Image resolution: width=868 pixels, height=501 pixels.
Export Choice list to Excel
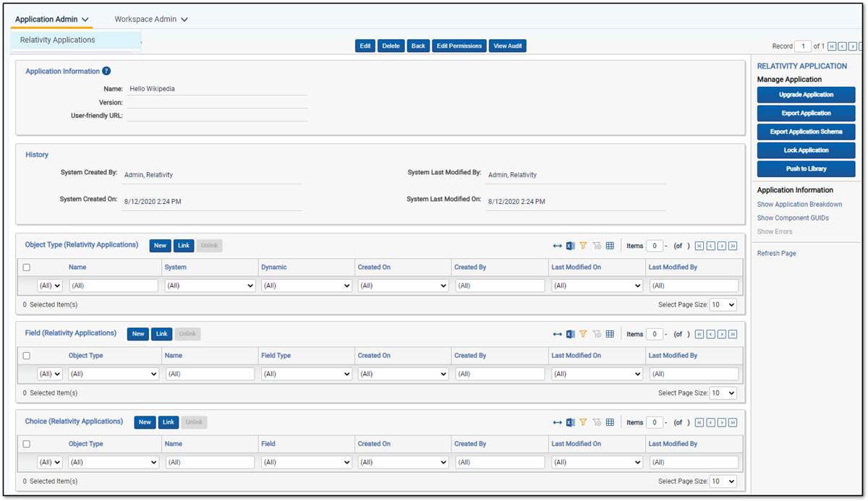pos(570,422)
